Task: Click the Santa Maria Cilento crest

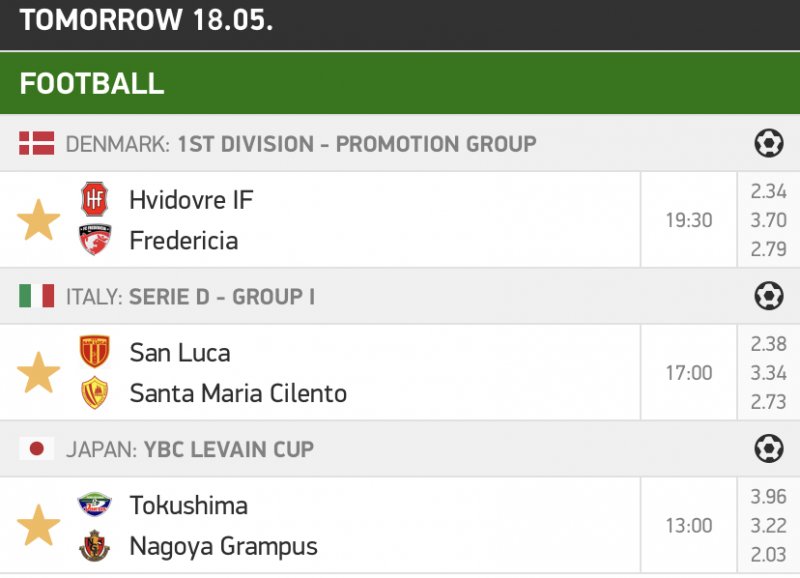Action: click(x=95, y=393)
